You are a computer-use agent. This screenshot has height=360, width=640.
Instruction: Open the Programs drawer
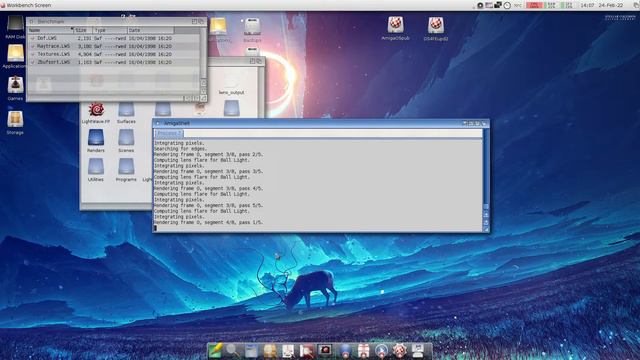(x=126, y=167)
